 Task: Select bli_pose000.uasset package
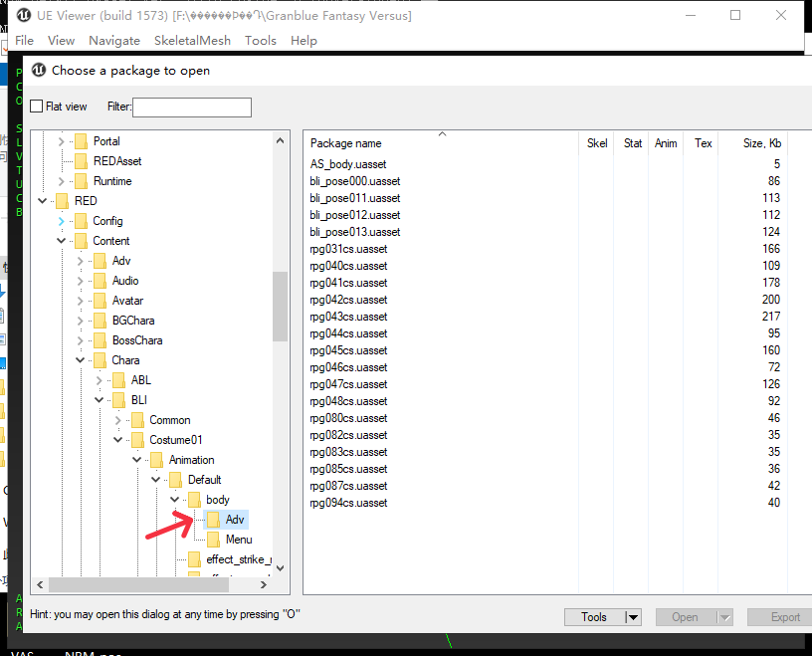point(354,181)
